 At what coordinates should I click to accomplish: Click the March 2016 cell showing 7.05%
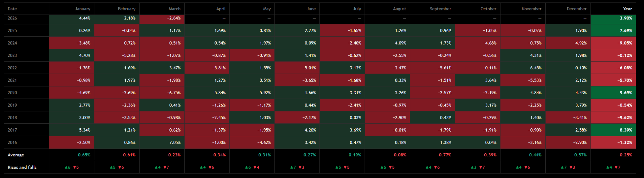[162, 143]
